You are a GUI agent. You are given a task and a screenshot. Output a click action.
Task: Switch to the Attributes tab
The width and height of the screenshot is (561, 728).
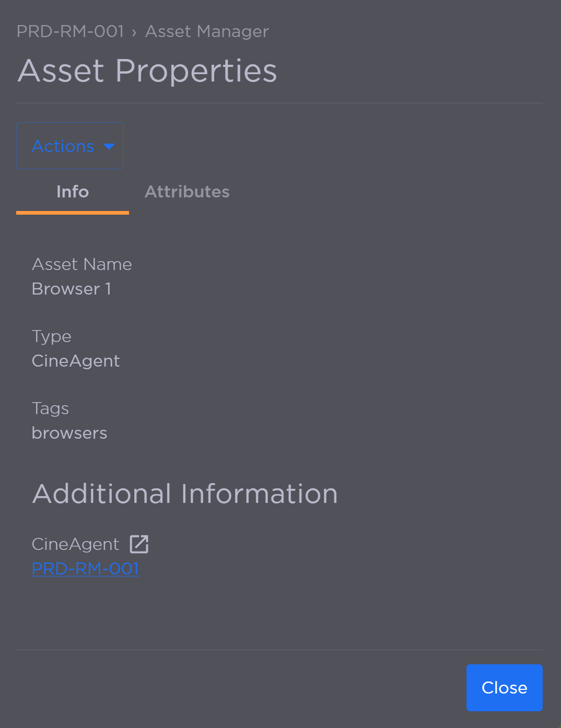pos(186,192)
